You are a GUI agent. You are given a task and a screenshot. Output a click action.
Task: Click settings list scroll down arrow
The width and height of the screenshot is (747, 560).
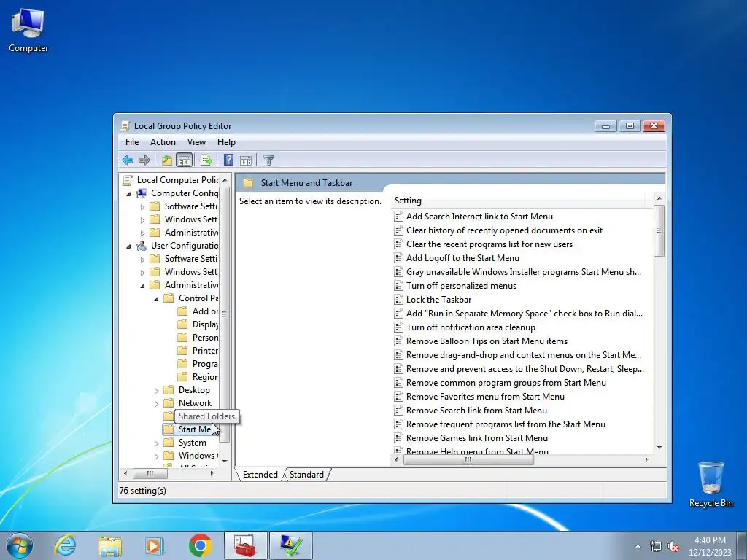click(x=659, y=447)
